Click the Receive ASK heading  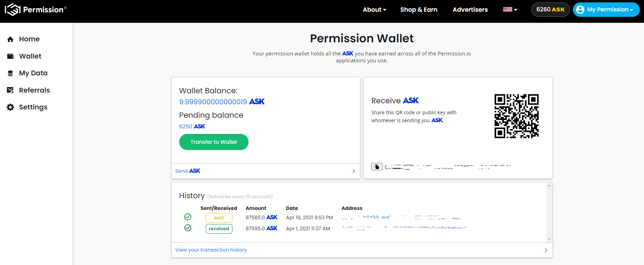click(x=395, y=100)
